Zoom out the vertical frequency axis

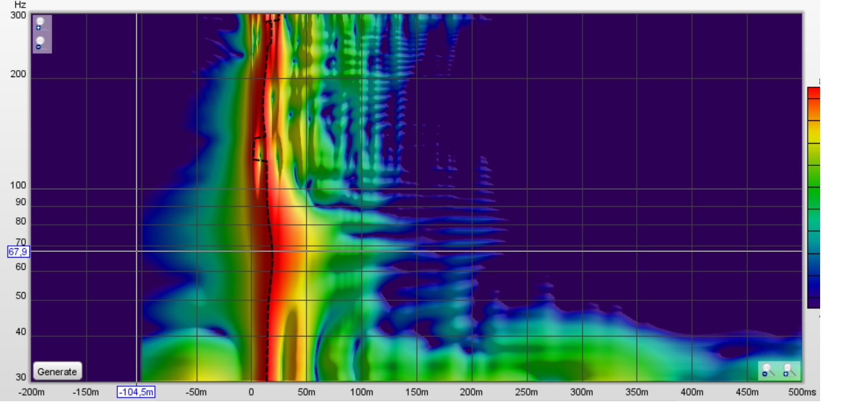40,43
